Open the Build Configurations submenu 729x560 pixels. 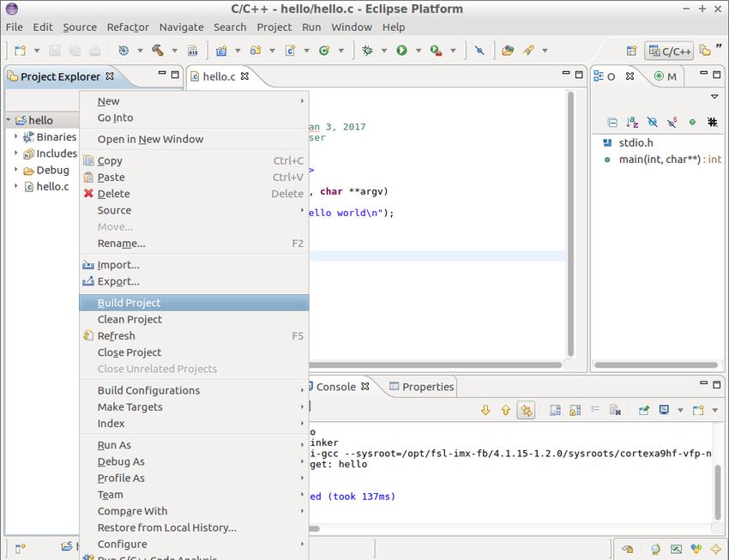[x=194, y=390]
